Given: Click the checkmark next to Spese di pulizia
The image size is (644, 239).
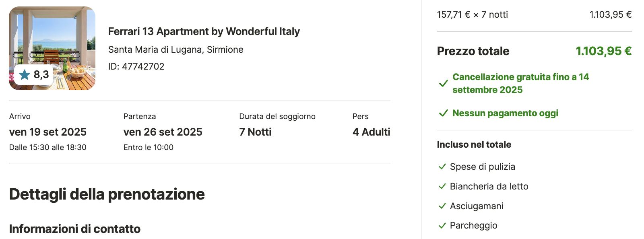Looking at the screenshot, I should coord(442,167).
